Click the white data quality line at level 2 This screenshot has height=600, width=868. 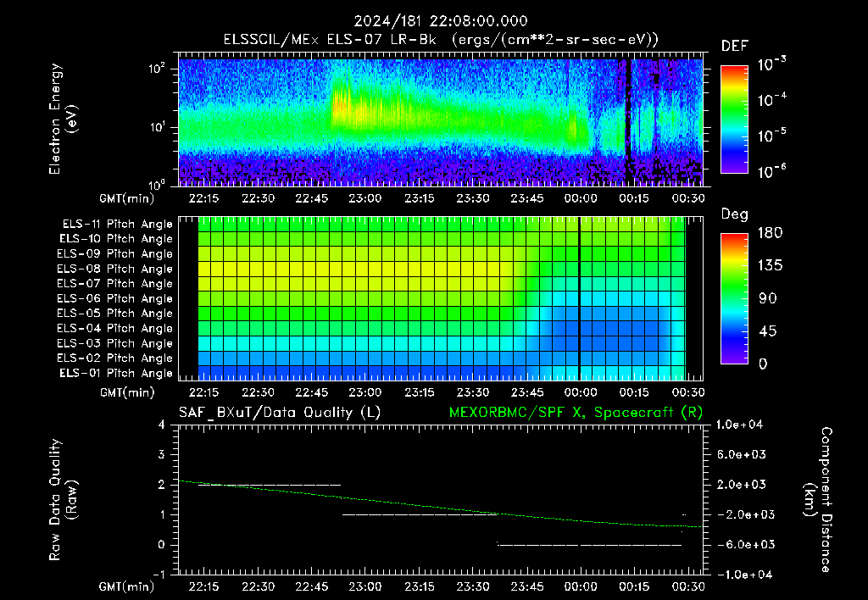coord(270,485)
